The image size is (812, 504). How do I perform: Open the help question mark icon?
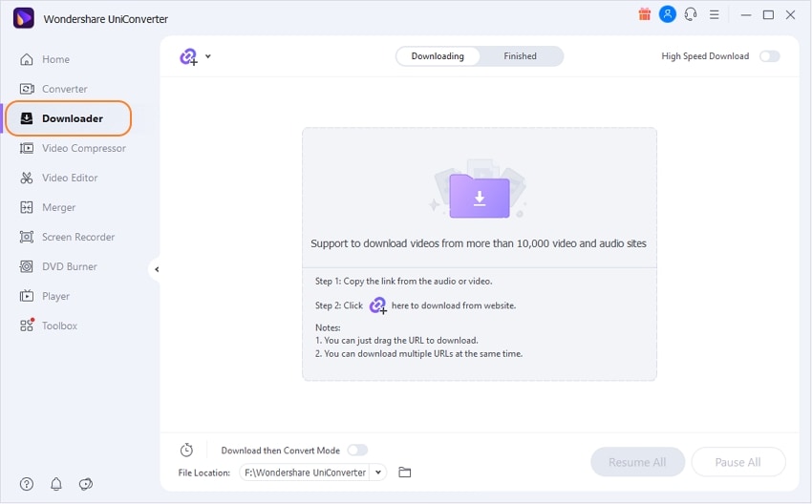click(x=27, y=484)
